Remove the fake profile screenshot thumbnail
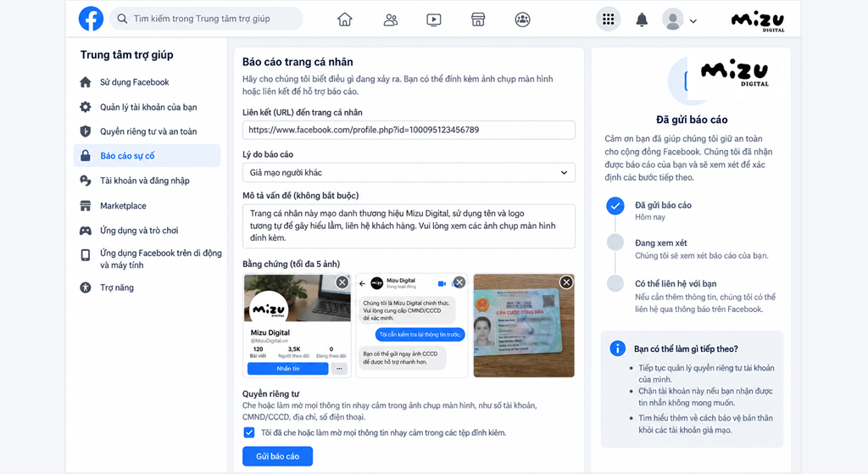This screenshot has height=474, width=868. click(342, 282)
